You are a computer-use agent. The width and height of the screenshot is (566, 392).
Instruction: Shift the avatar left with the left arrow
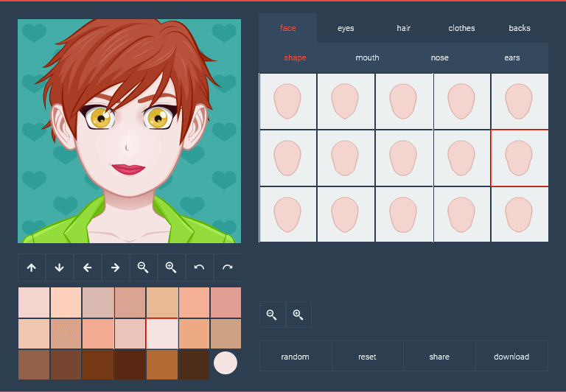pos(88,267)
